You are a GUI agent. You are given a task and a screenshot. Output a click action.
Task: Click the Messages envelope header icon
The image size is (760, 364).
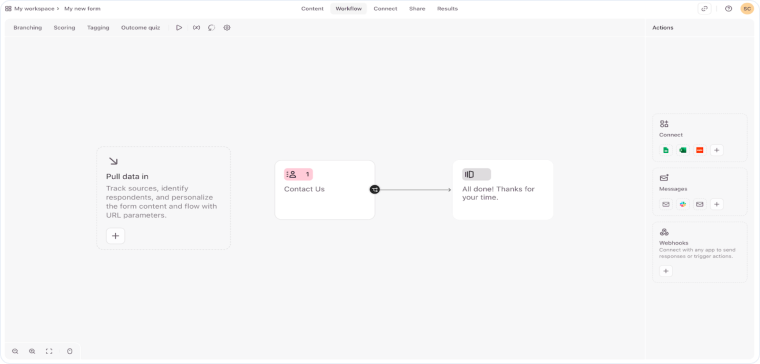pos(664,178)
